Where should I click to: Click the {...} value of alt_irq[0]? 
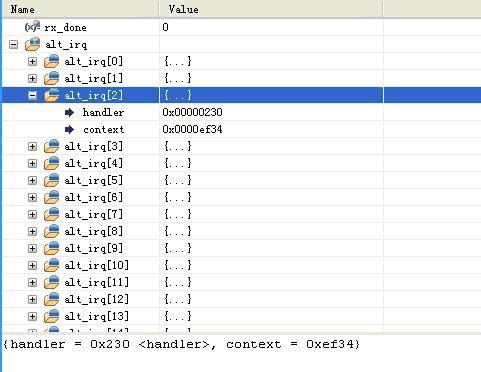pyautogui.click(x=178, y=61)
